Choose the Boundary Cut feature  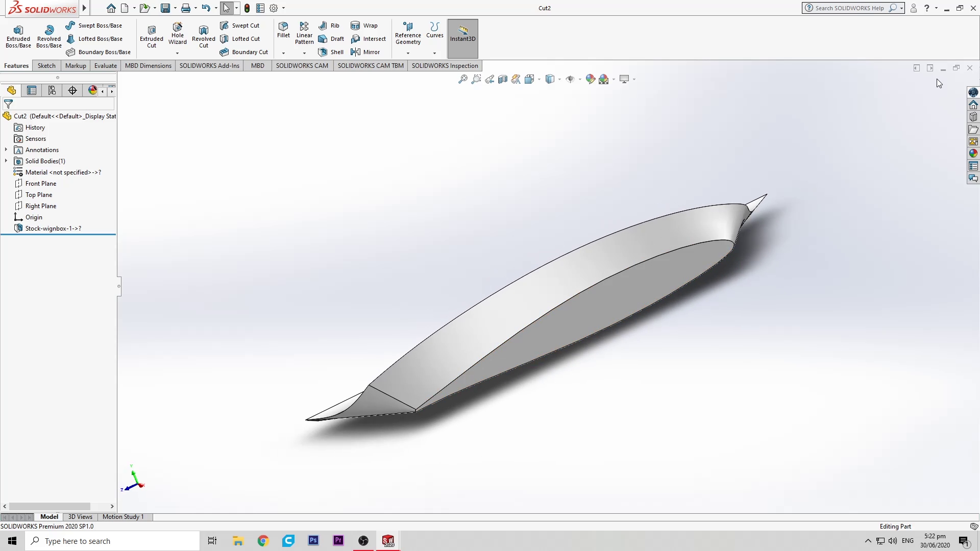(244, 52)
